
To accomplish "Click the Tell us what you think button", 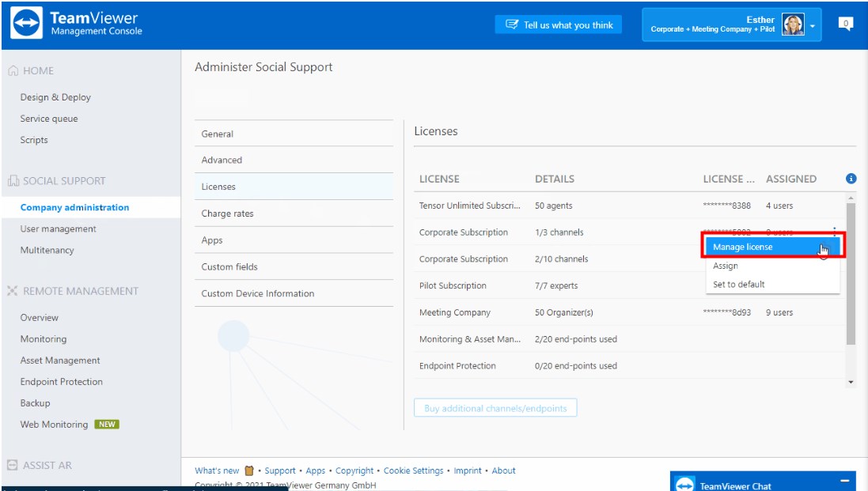I will (x=559, y=25).
